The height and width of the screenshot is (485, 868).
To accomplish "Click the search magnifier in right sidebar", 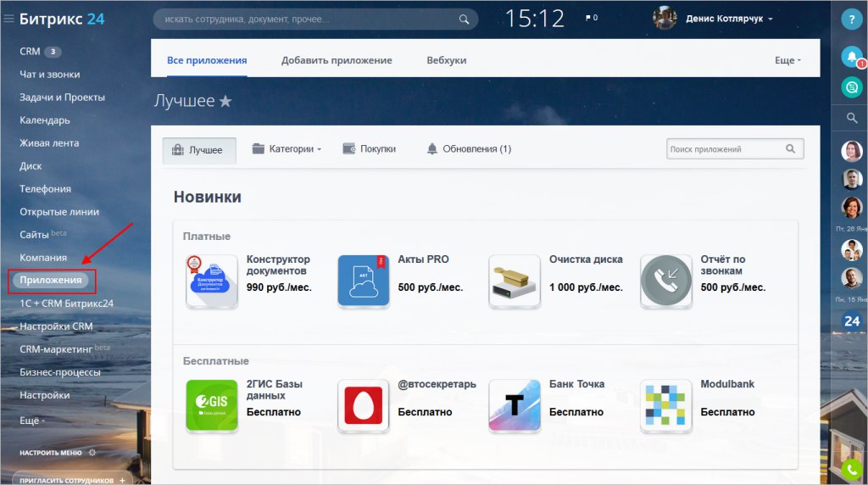I will (852, 118).
